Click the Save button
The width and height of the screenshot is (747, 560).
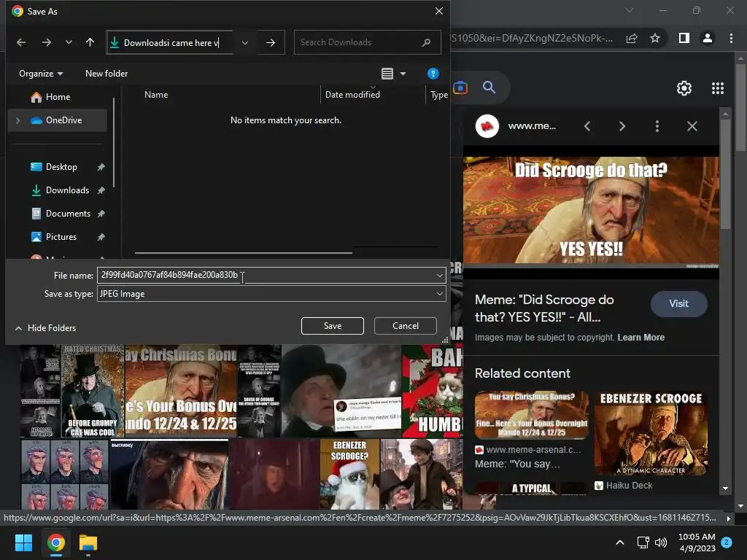(333, 326)
